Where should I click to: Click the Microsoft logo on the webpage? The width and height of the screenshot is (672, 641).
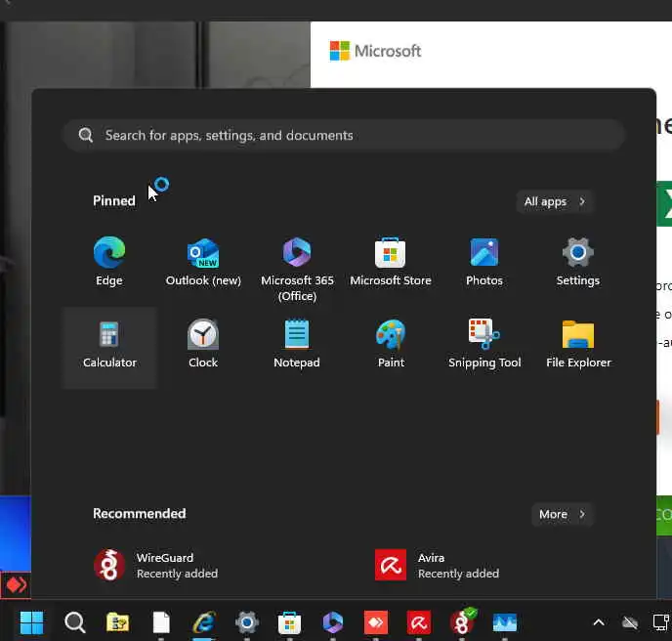coord(375,51)
